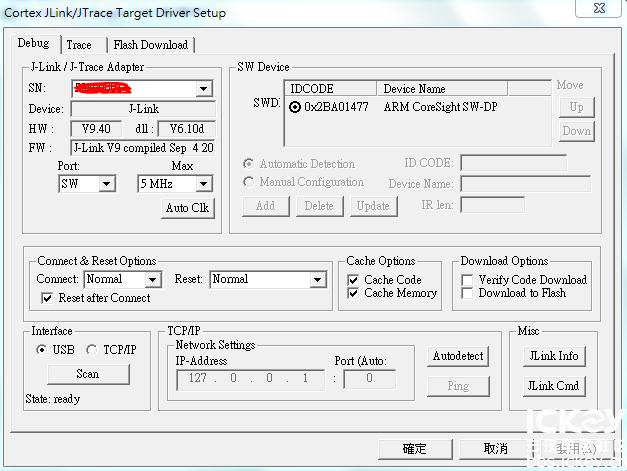Switch to the Trace tab
Image resolution: width=627 pixels, height=471 pixels.
(79, 45)
